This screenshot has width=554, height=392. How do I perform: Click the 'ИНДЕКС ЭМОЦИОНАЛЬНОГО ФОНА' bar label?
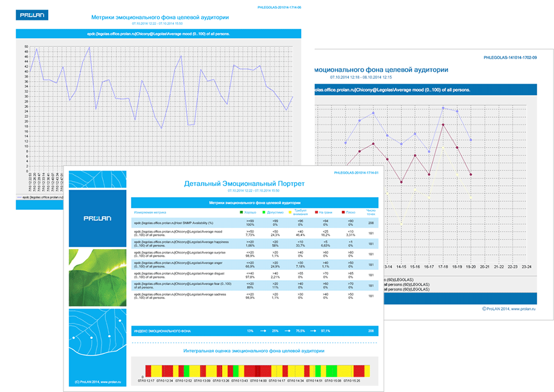point(160,331)
